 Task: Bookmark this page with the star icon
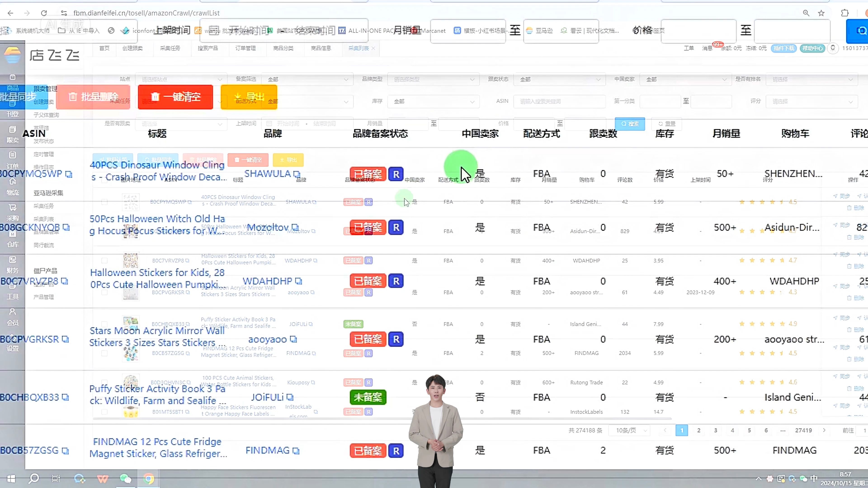821,13
